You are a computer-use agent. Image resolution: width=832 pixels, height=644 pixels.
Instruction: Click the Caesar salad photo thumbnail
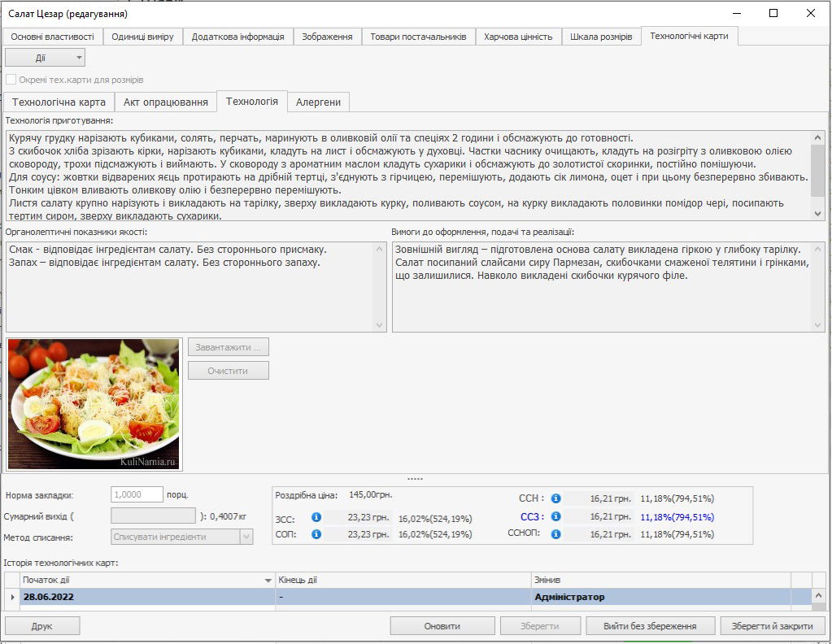94,404
